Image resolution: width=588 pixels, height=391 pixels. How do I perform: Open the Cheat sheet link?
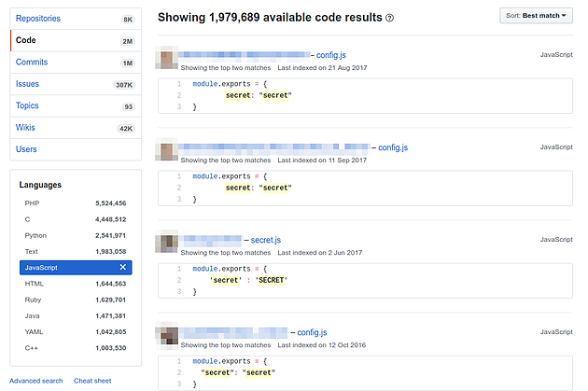92,381
